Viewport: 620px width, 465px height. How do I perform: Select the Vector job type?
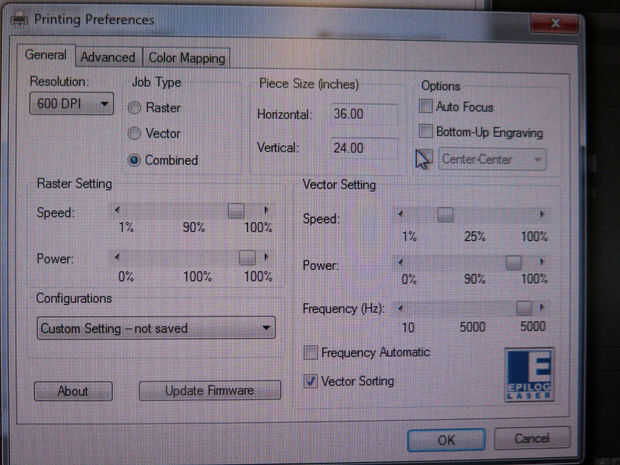click(x=134, y=133)
